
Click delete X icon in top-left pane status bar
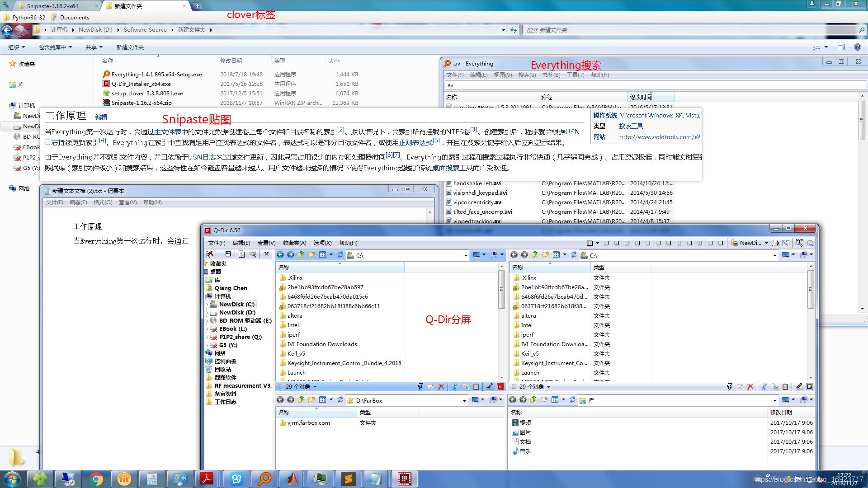click(441, 387)
